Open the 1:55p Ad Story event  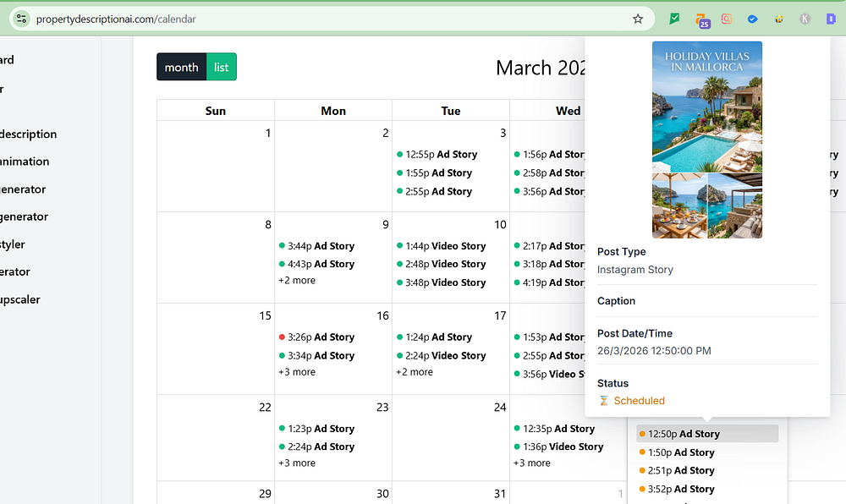point(434,173)
